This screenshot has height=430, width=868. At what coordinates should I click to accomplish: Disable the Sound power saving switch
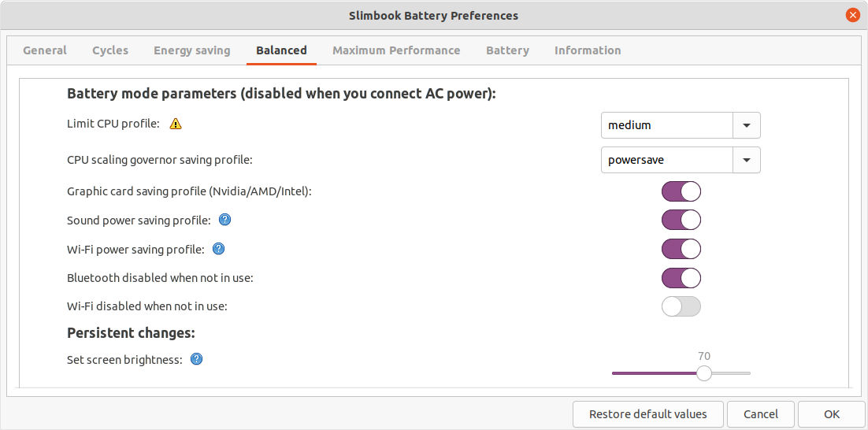coord(681,220)
